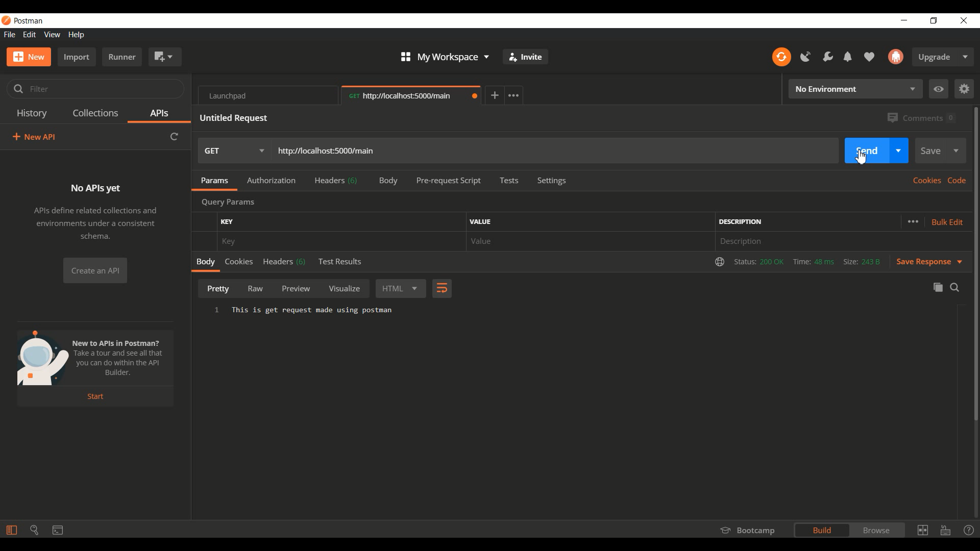Click the Create an API button

click(x=95, y=270)
